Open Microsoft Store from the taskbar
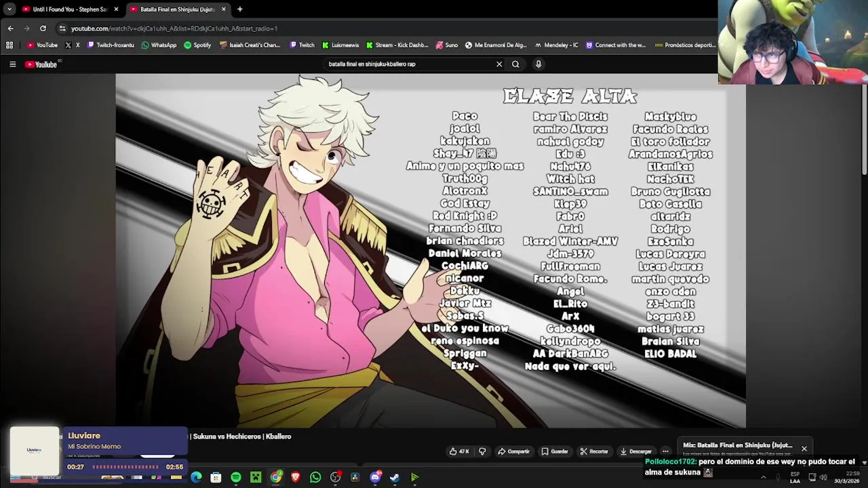The height and width of the screenshot is (488, 868). tap(216, 477)
